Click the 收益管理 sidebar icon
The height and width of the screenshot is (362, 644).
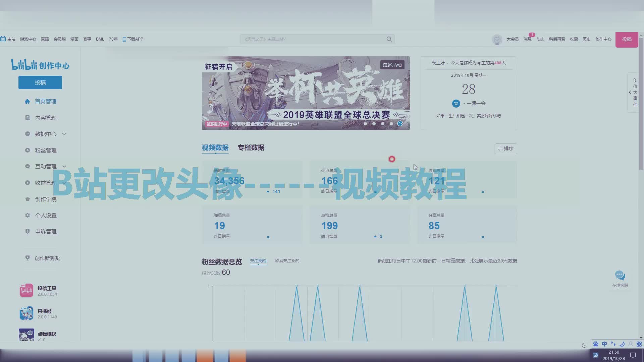coord(28,183)
